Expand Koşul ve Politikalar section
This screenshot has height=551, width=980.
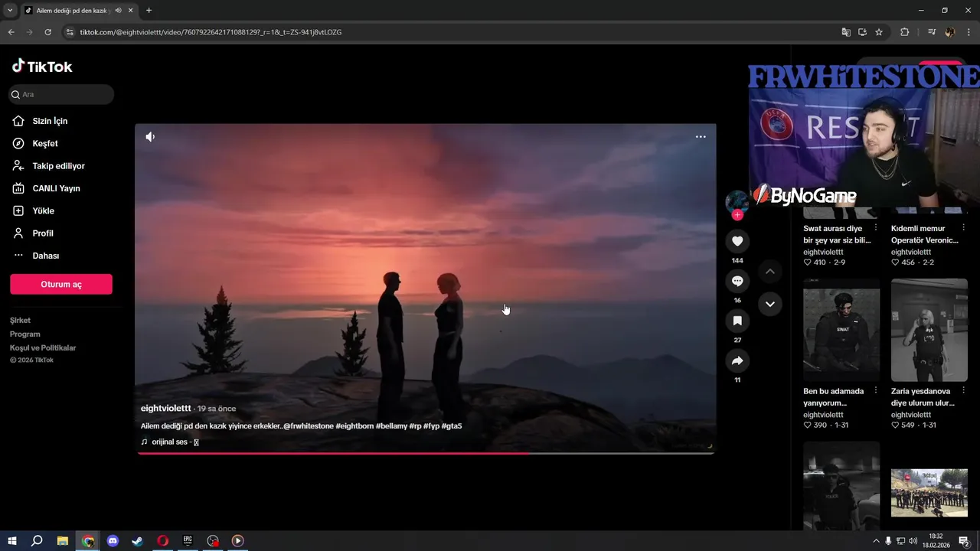click(x=43, y=348)
